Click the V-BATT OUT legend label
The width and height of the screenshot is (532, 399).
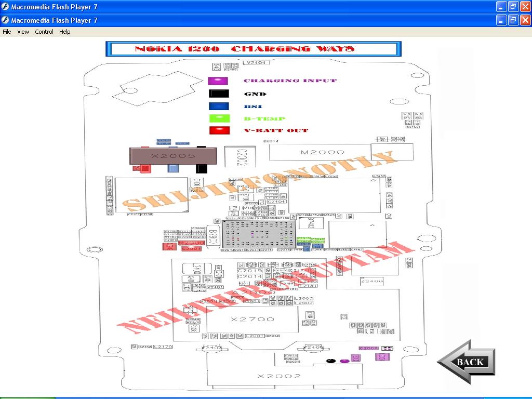coord(276,130)
